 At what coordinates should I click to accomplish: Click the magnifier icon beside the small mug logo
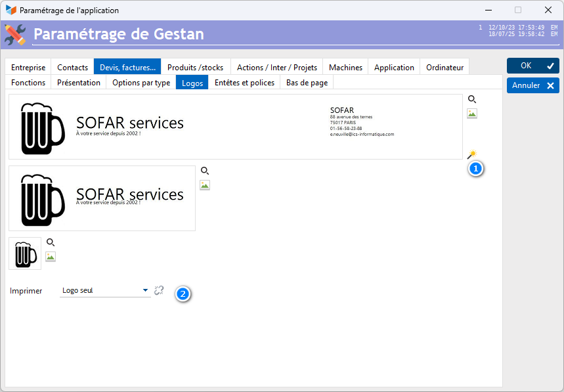(51, 242)
